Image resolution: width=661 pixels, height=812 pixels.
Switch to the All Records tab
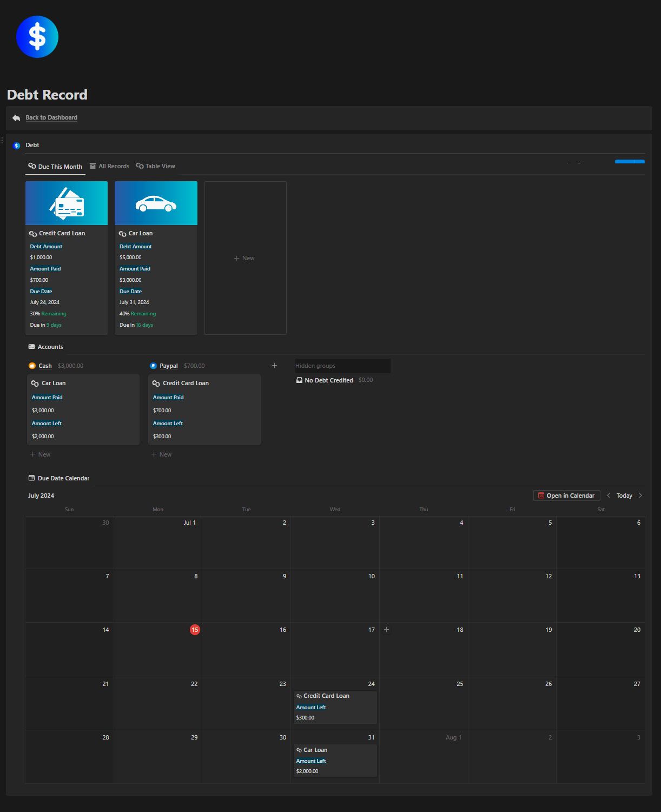coord(109,166)
